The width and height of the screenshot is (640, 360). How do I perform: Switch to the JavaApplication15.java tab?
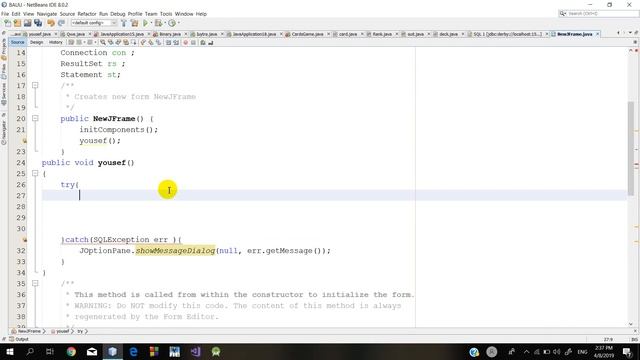tap(122, 34)
